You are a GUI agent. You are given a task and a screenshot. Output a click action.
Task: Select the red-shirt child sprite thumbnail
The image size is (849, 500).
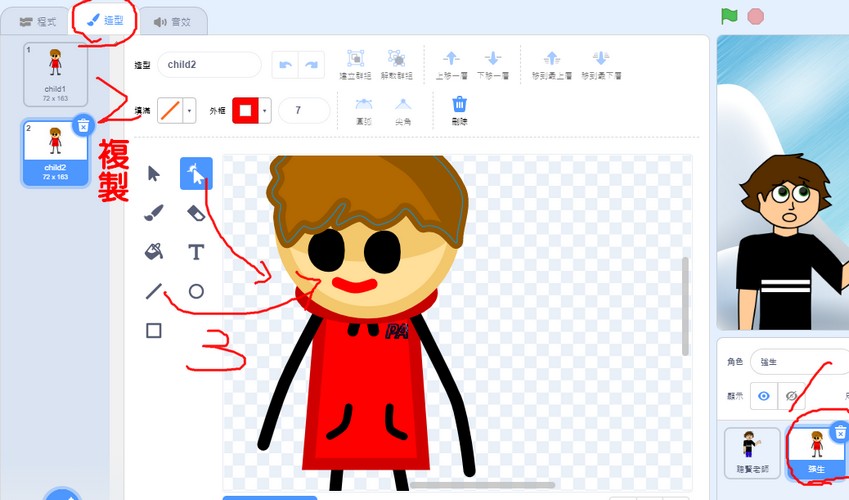click(x=816, y=453)
